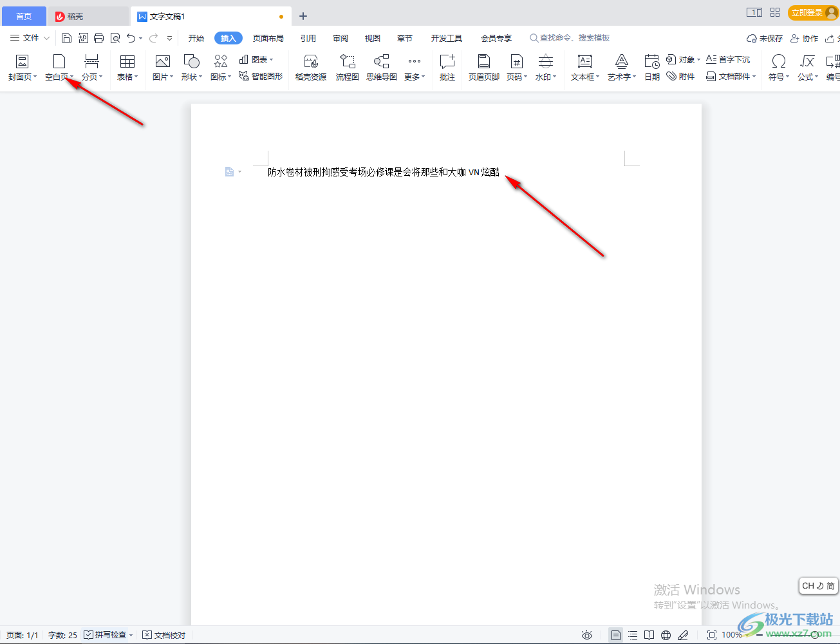This screenshot has width=840, height=644.
Task: Click the 立即登录 (Login now) button
Action: [813, 13]
